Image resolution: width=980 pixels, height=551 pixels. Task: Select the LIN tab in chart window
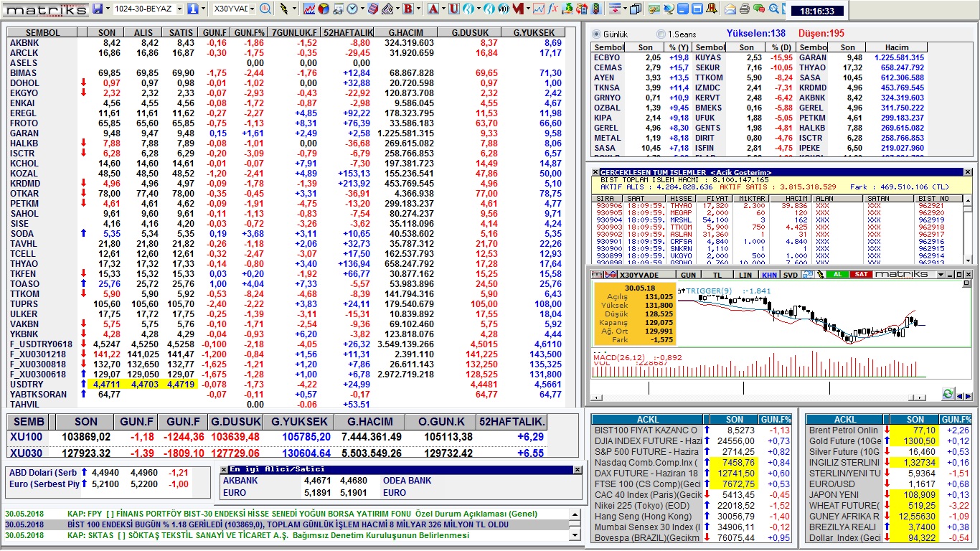pos(745,275)
